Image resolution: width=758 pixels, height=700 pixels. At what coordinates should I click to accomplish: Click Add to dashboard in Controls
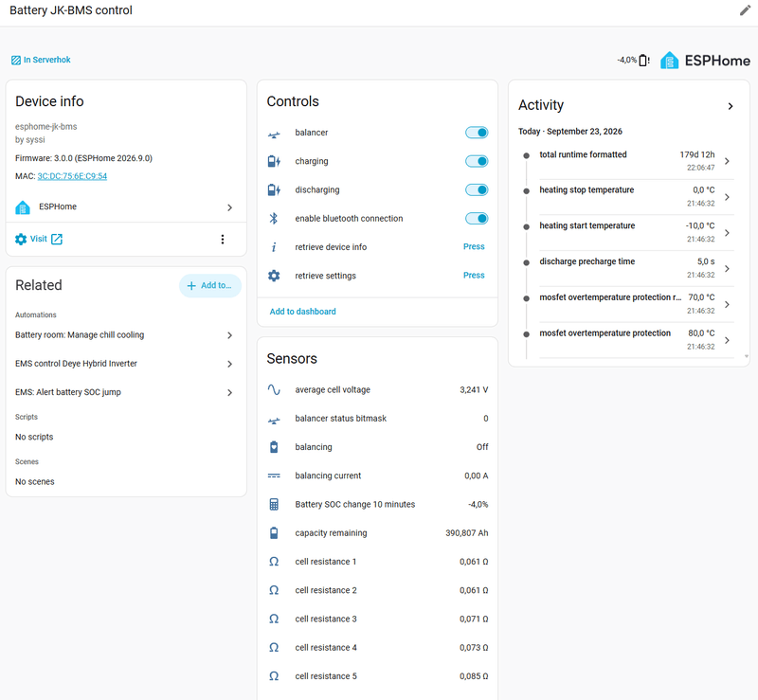pos(302,312)
